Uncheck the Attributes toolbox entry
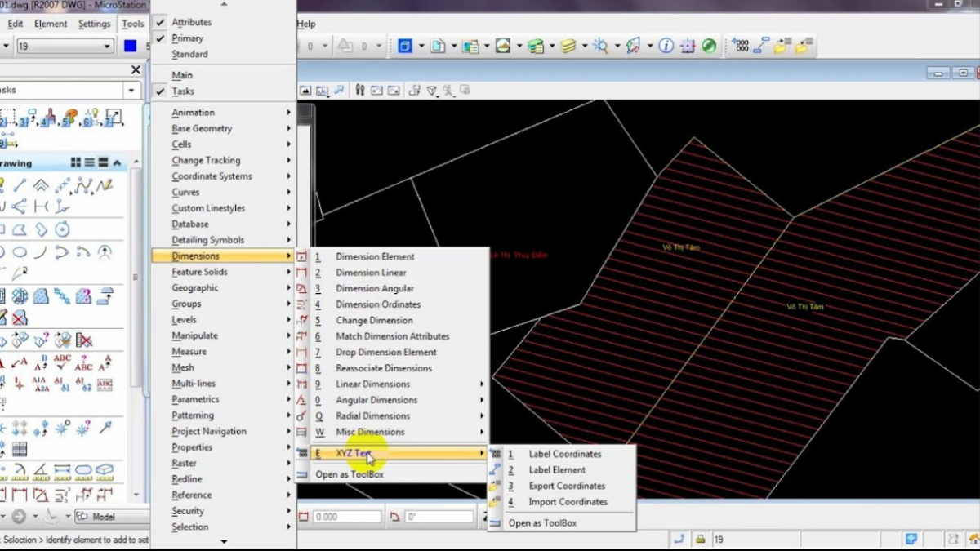The image size is (980, 551). (x=191, y=22)
